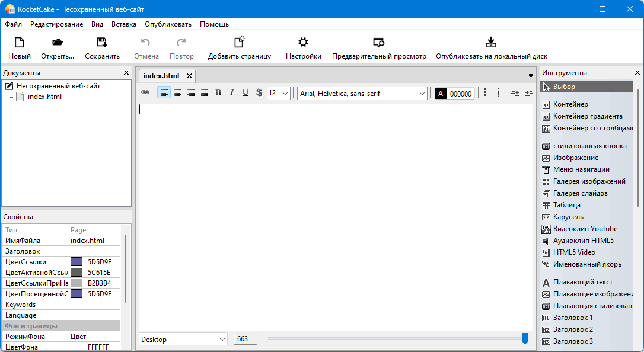This screenshot has width=644, height=352.
Task: Click the ЦветСсылки color swatch
Action: (76, 262)
